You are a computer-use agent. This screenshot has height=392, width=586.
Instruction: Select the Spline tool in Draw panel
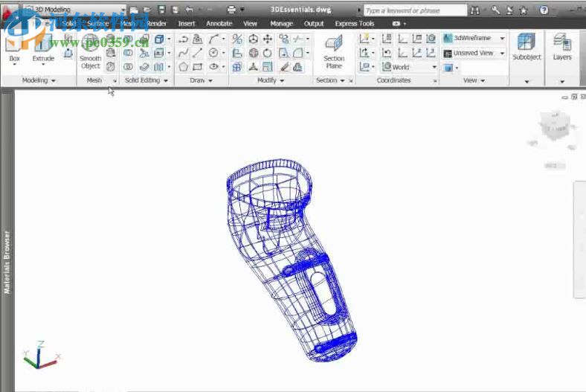(x=183, y=53)
